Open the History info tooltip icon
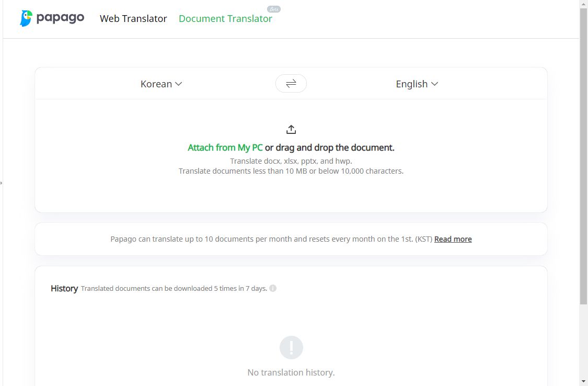Screen dimensions: 588x386 [273, 288]
